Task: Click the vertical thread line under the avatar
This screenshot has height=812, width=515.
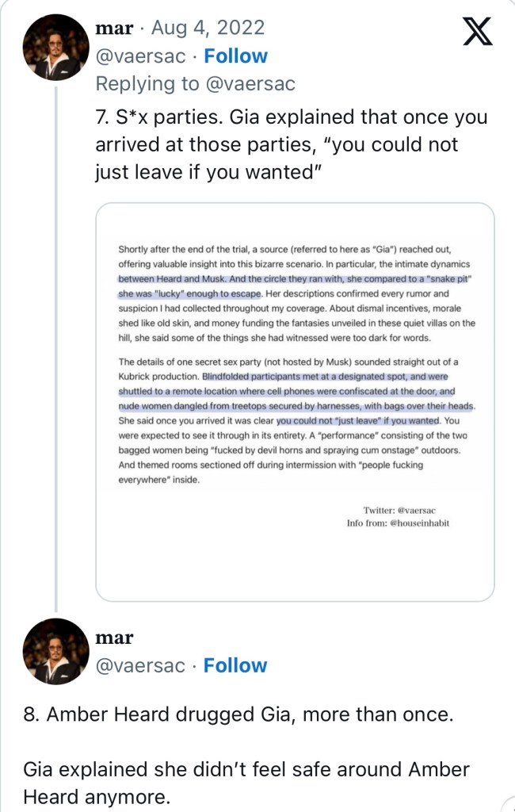Action: click(55, 341)
